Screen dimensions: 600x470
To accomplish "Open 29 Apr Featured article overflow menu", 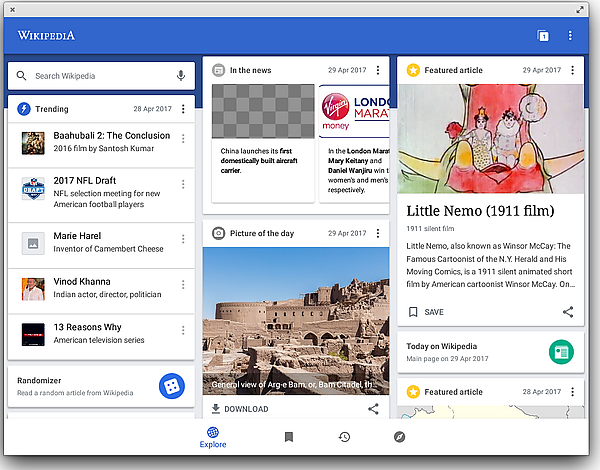I will click(572, 70).
